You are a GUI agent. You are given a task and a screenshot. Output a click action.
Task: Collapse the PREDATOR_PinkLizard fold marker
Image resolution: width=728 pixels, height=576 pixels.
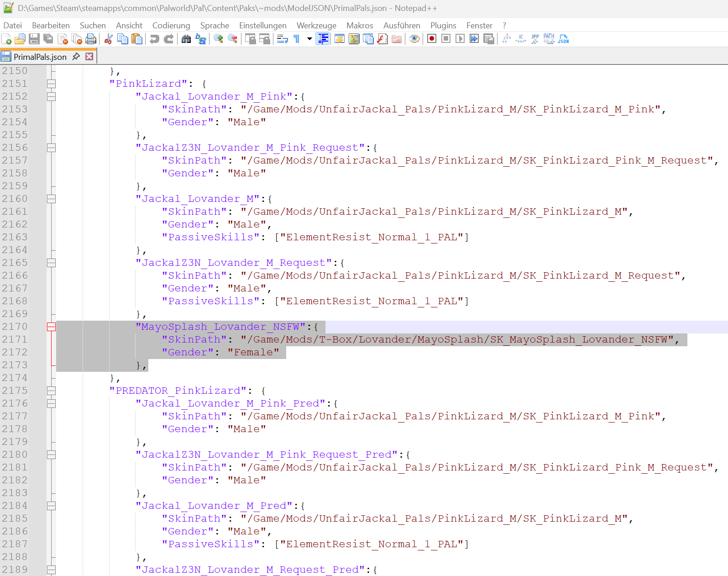pos(51,391)
